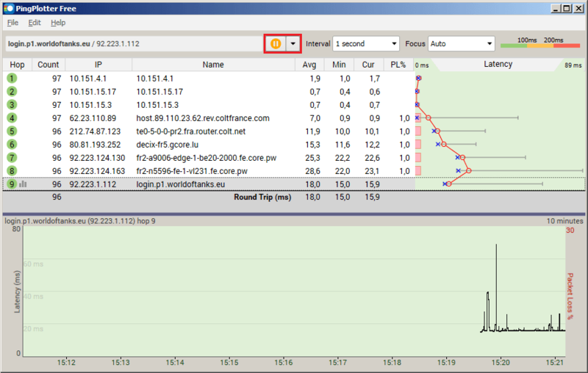Pause the trace with the orange button
The image size is (588, 373).
tap(276, 43)
